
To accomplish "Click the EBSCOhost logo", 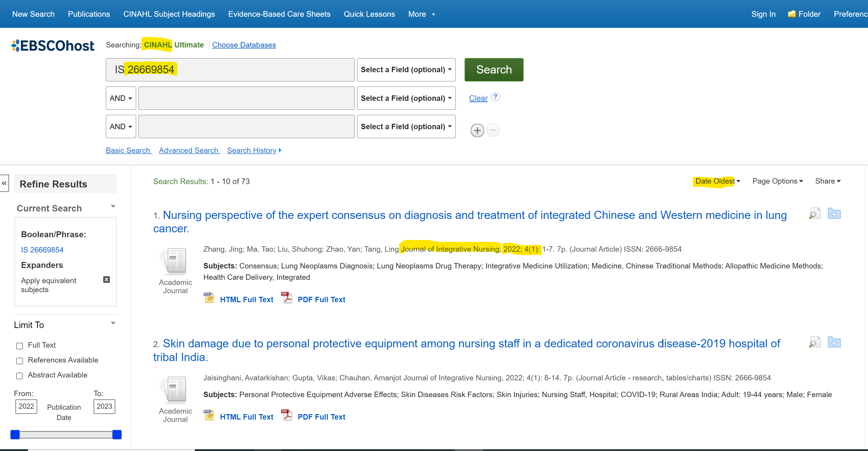I will pos(53,45).
